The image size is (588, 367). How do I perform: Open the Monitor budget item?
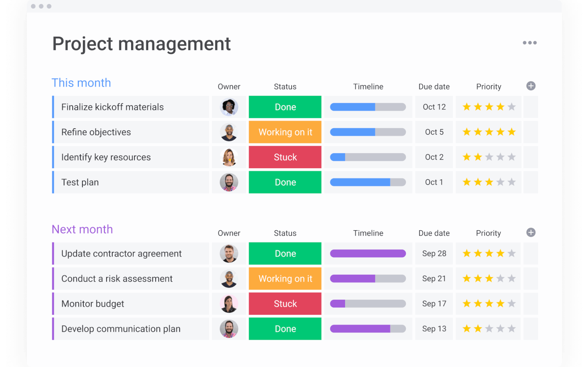131,304
